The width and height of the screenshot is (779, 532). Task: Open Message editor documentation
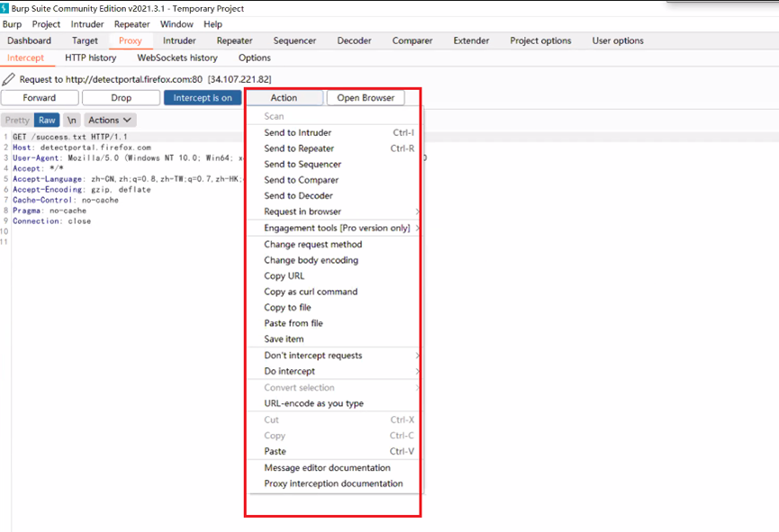[334, 468]
